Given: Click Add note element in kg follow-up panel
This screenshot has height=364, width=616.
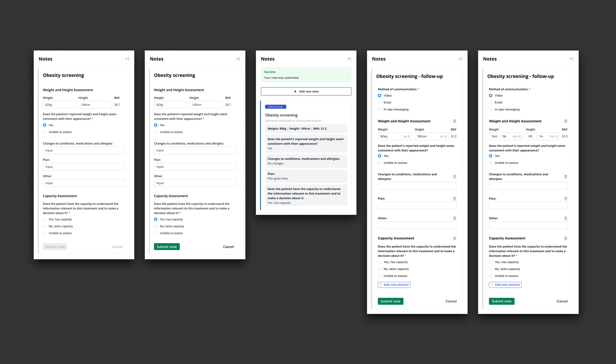Looking at the screenshot, I should pyautogui.click(x=394, y=285).
